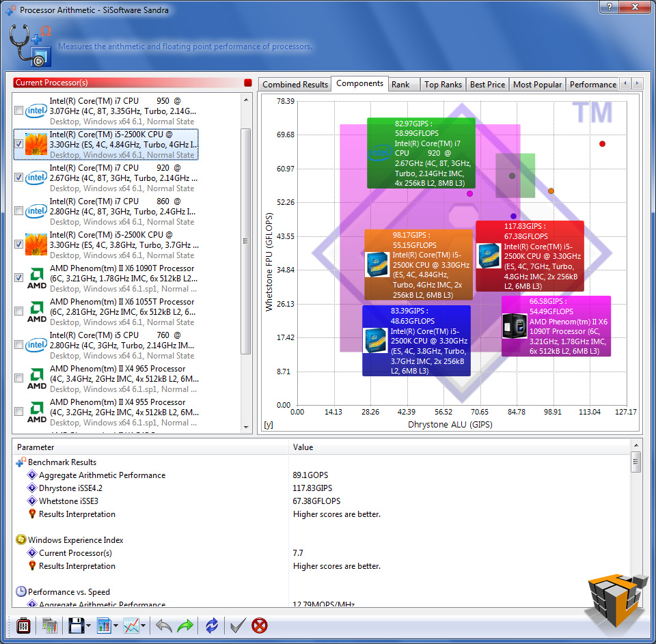656x644 pixels.
Task: Enable the Core i7 950 checkbox
Action: tap(18, 111)
